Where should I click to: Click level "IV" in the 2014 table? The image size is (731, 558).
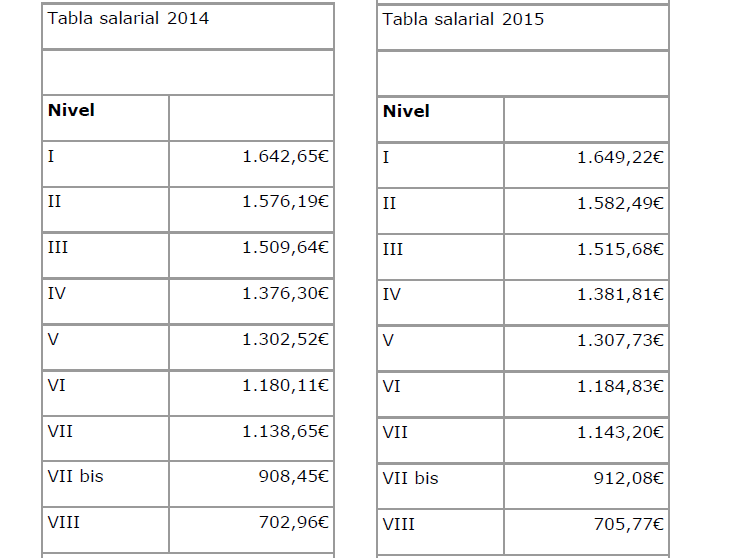point(57,293)
